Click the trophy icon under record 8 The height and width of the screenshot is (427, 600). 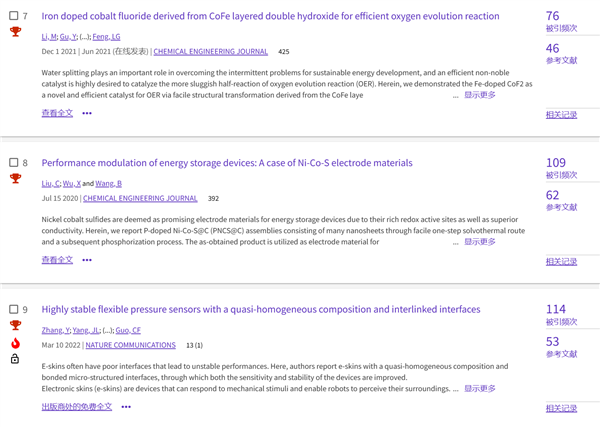pos(15,179)
